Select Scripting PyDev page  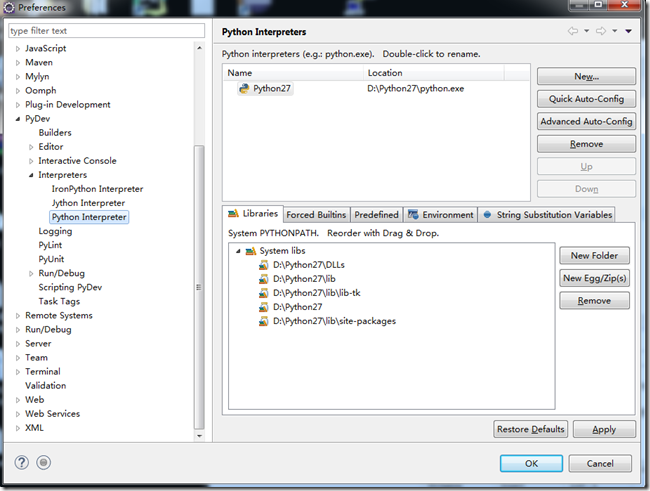(x=70, y=287)
